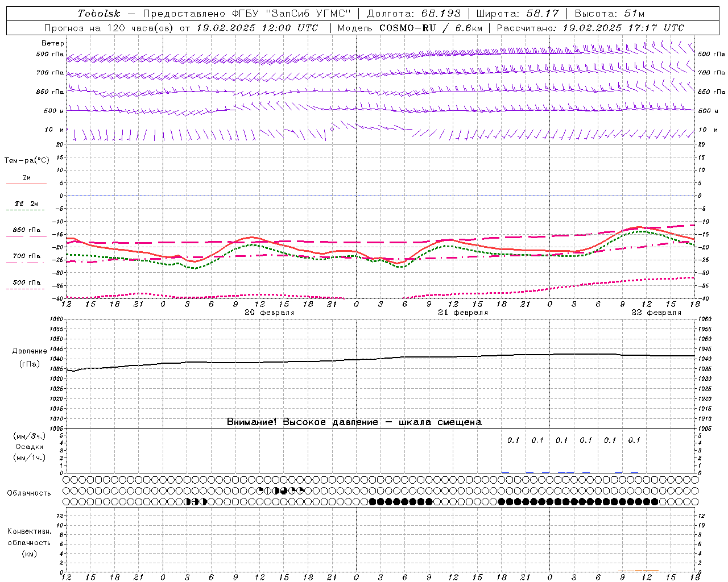Screen dimensions: 728x582
Task: Click the 'Ветер' wind panel label
Action: click(52, 43)
